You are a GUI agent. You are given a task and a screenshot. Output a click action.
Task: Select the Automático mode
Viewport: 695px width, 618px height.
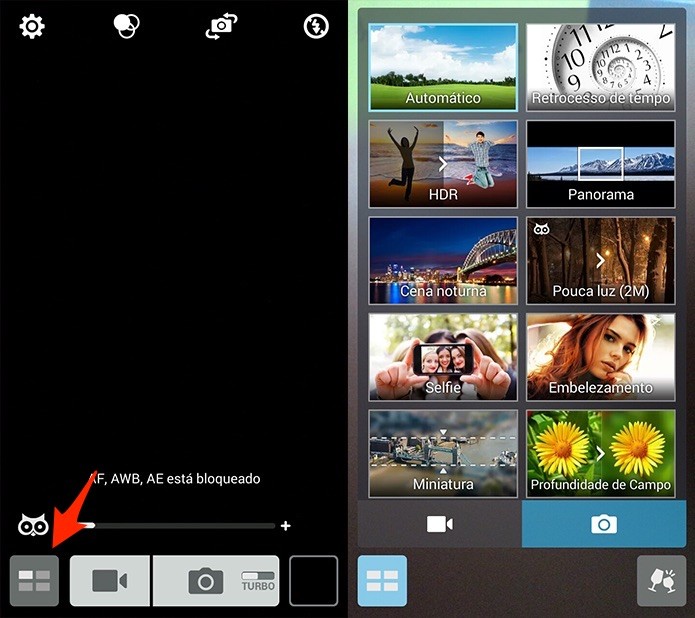click(443, 67)
